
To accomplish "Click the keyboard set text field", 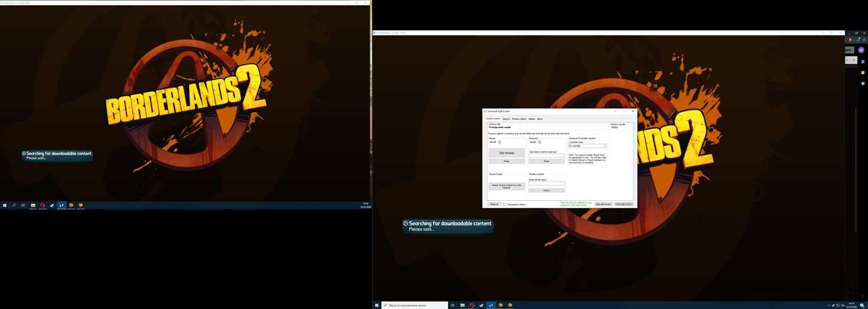I will click(x=546, y=155).
